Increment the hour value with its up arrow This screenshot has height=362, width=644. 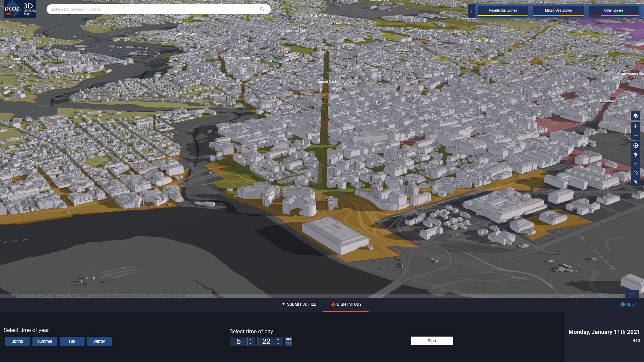point(251,339)
